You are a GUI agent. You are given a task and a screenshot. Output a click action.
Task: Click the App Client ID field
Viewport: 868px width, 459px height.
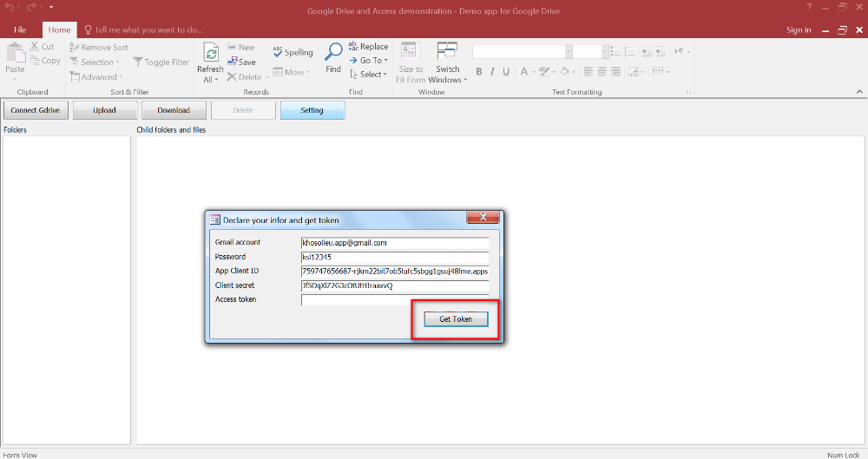pos(395,272)
